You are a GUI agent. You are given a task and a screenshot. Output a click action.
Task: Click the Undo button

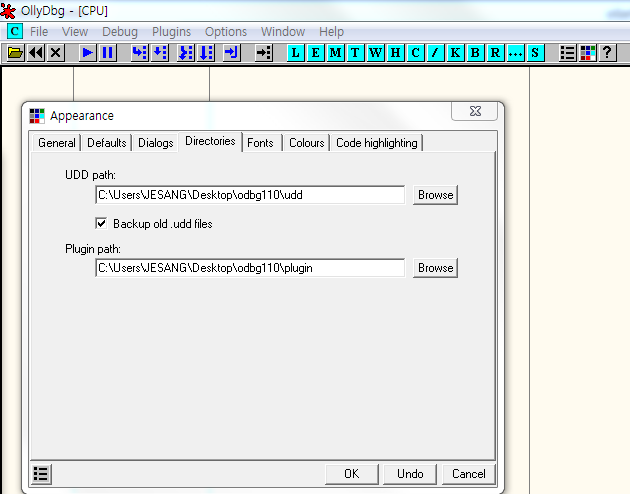410,474
